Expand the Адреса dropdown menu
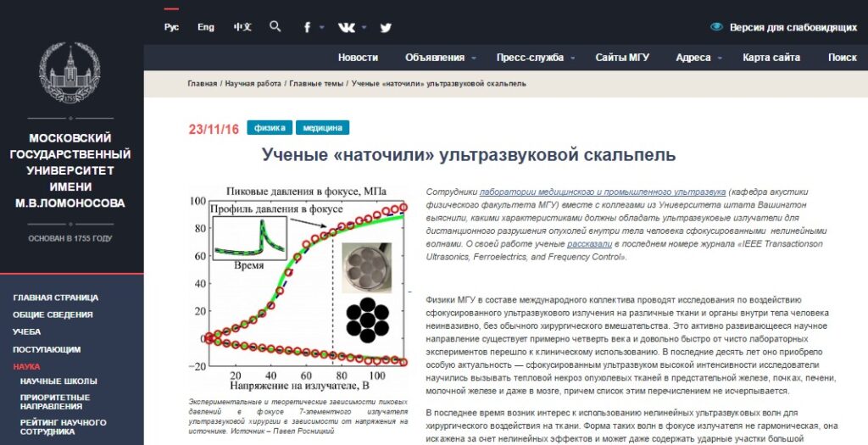This screenshot has width=868, height=445. pos(698,58)
